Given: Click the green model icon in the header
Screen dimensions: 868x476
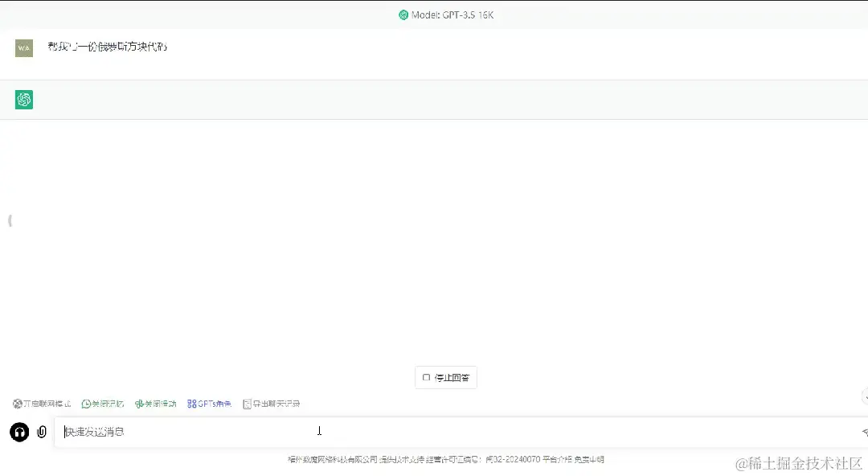Looking at the screenshot, I should click(x=403, y=14).
